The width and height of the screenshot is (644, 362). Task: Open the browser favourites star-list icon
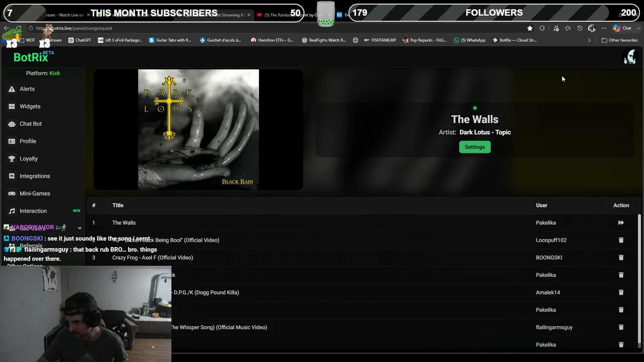568,28
